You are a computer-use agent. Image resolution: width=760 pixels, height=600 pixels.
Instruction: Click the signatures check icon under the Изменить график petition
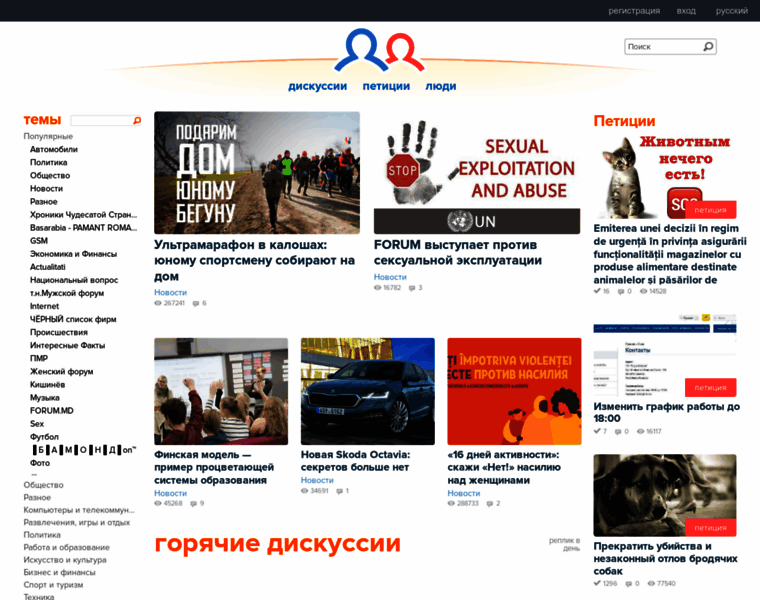pyautogui.click(x=597, y=431)
